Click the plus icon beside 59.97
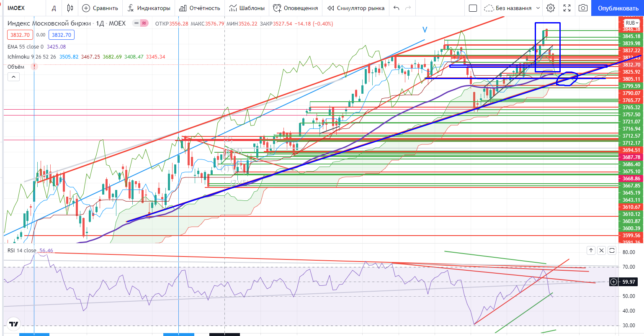The height and width of the screenshot is (336, 644). 613,282
